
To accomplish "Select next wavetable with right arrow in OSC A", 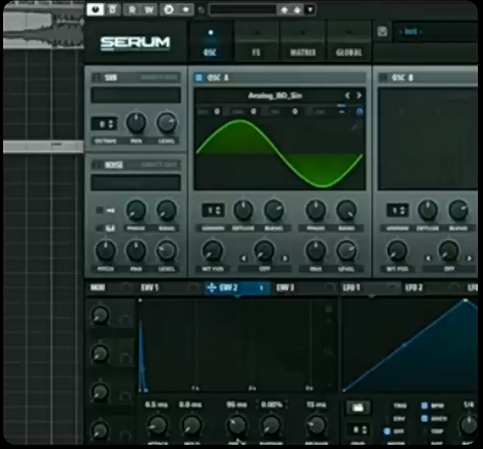I will (359, 96).
